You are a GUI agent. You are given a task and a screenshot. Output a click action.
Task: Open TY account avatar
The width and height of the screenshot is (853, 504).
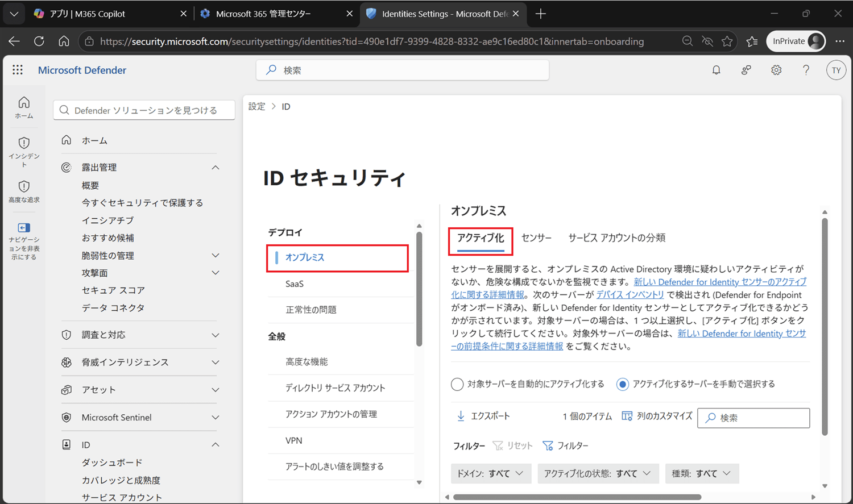836,70
